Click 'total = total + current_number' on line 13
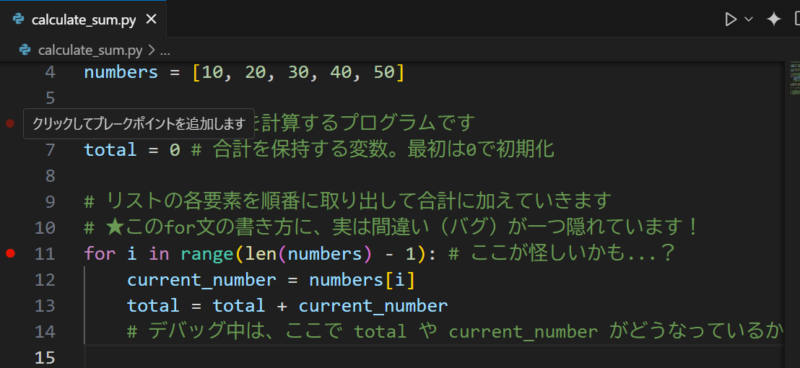The width and height of the screenshot is (800, 368). (287, 305)
